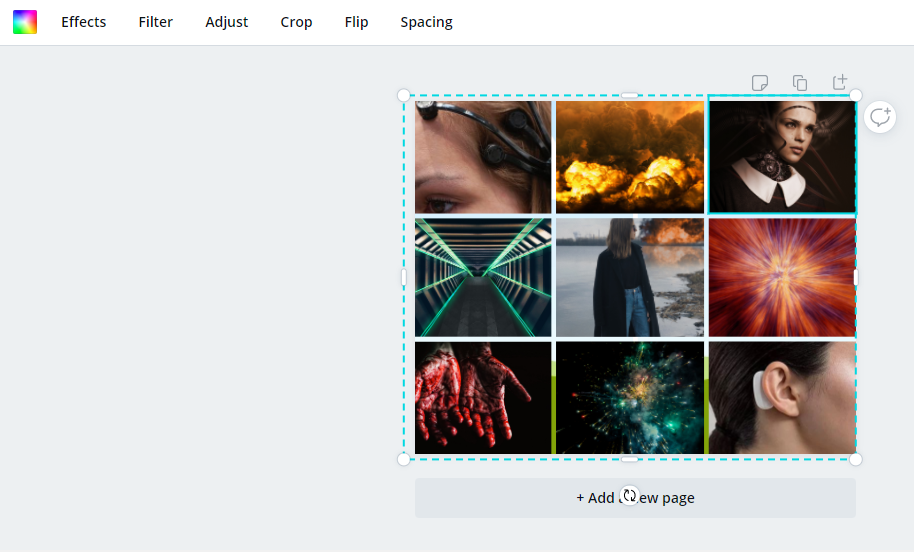Open the Effects menu
The height and width of the screenshot is (552, 914).
pos(83,22)
